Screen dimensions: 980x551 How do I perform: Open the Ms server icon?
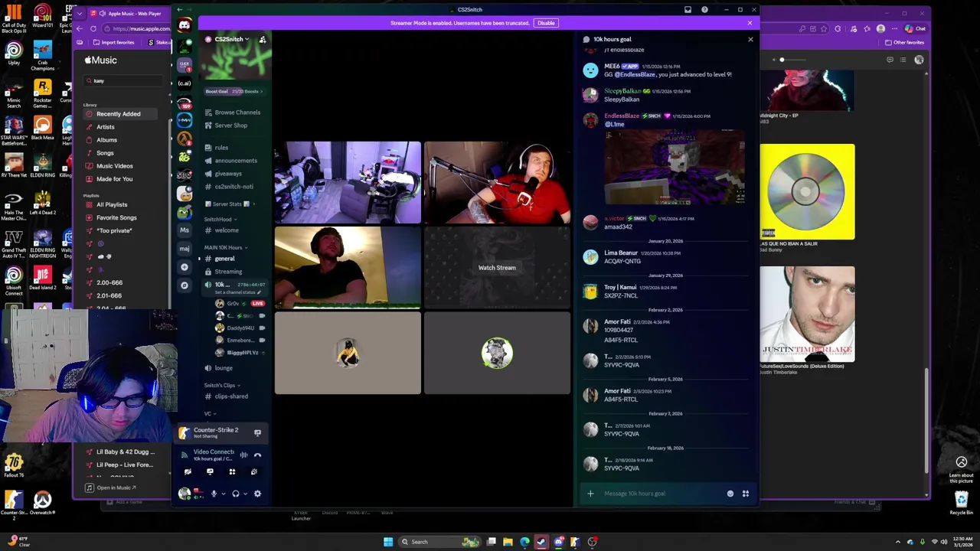click(x=185, y=230)
